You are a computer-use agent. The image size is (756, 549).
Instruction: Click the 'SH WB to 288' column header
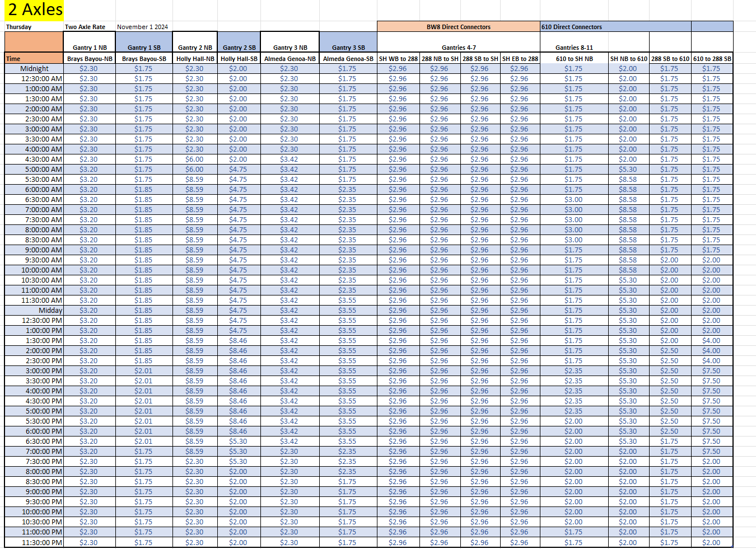pos(398,58)
